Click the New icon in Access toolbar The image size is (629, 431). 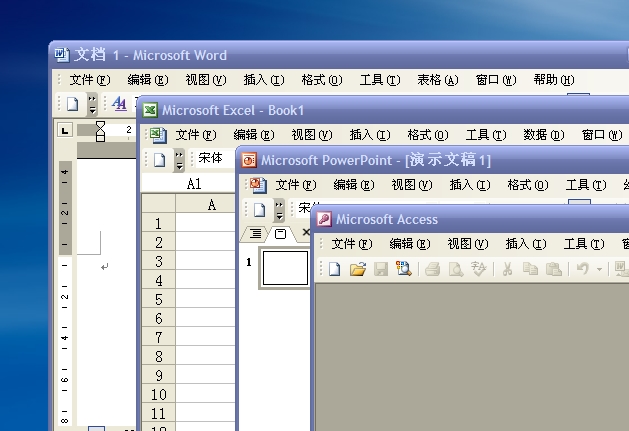(x=335, y=268)
